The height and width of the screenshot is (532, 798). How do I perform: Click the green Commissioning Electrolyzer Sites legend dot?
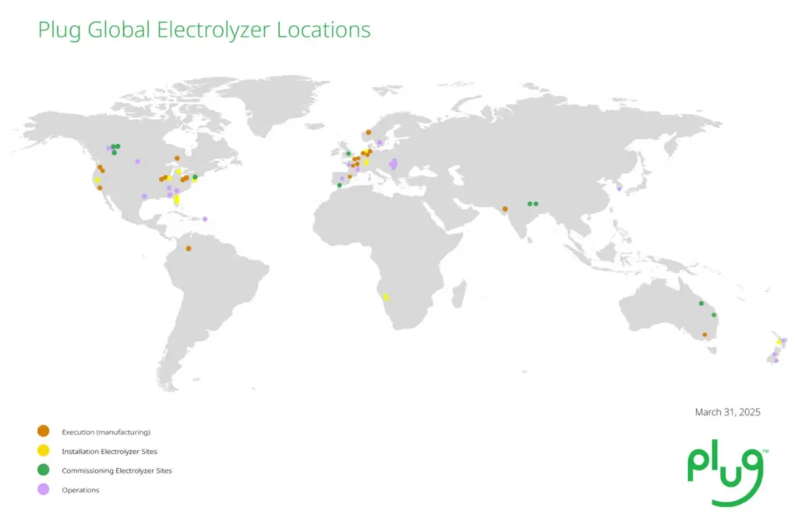tap(44, 470)
